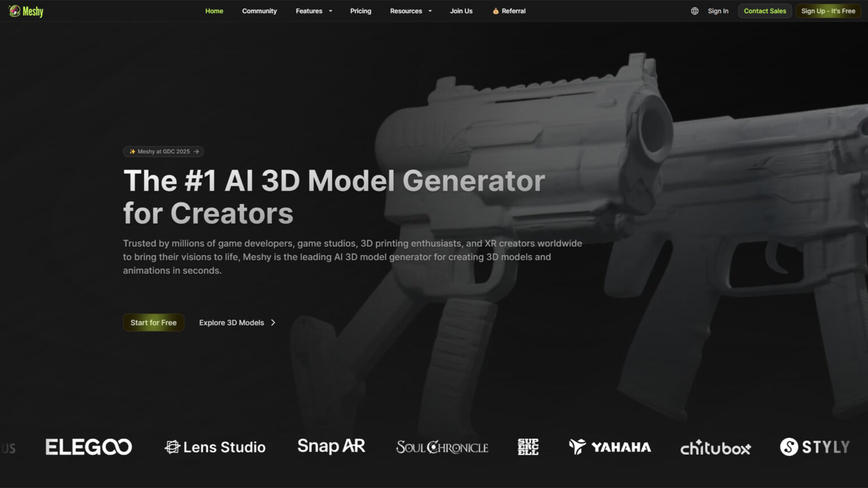Click the Meshy logo icon

tap(15, 11)
